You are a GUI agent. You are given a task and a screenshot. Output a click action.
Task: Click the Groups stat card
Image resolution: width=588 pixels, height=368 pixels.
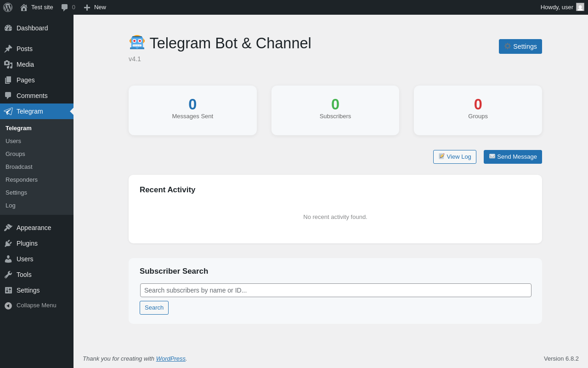tap(478, 110)
